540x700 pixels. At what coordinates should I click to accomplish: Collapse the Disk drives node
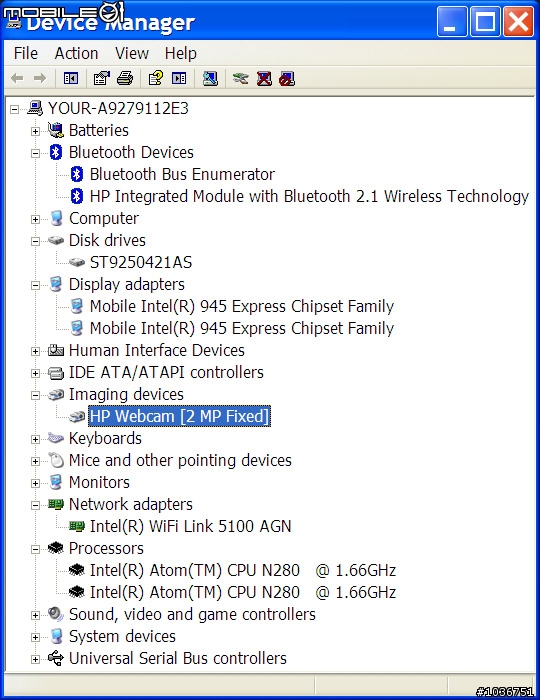click(35, 241)
